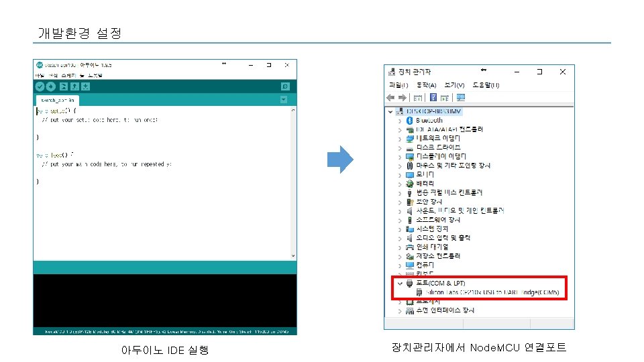Select the 배터리 tree item

click(x=425, y=184)
